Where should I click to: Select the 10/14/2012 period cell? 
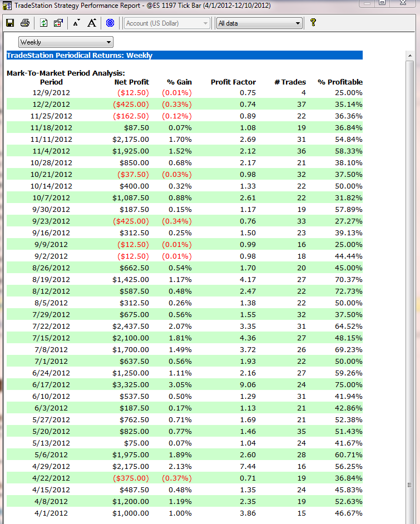click(51, 186)
